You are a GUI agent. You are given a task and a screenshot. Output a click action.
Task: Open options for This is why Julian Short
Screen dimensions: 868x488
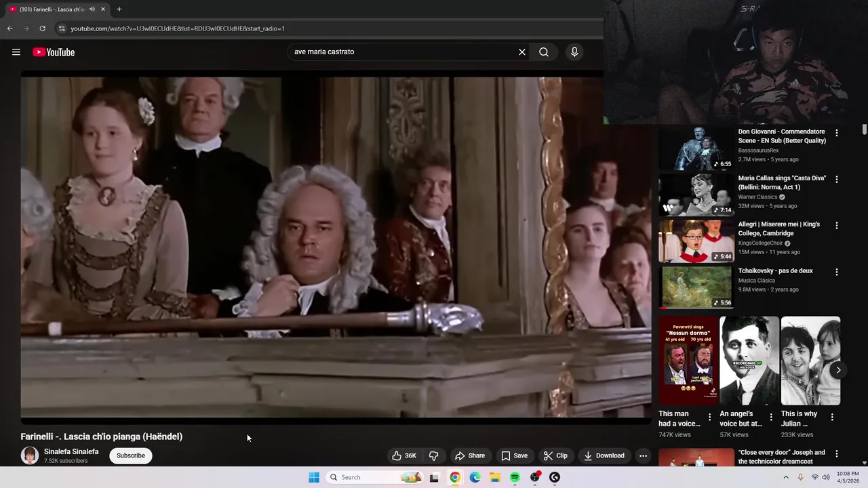pos(831,417)
